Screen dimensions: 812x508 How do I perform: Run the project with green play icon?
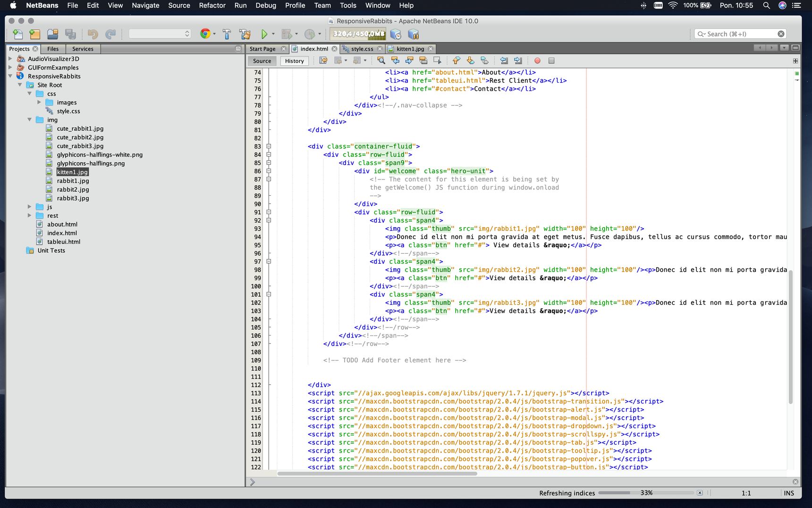coord(264,34)
